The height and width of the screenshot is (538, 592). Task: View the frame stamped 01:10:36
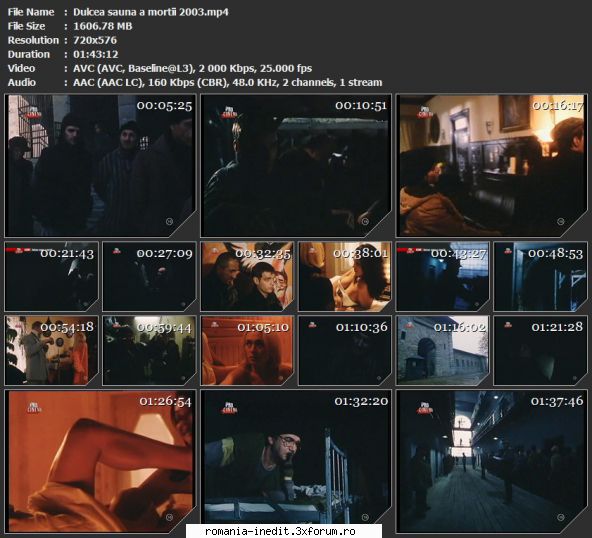[345, 350]
